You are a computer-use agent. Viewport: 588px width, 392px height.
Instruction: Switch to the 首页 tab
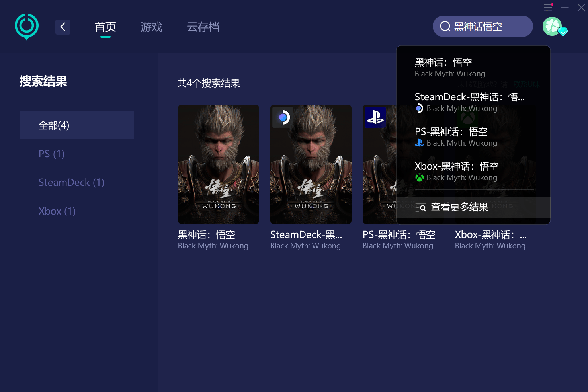[x=105, y=27]
